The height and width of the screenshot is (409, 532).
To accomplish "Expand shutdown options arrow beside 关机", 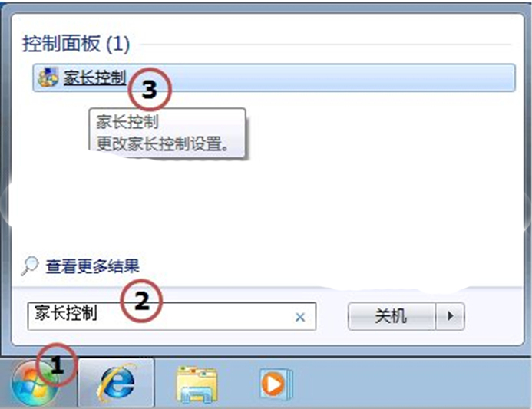I will 450,316.
